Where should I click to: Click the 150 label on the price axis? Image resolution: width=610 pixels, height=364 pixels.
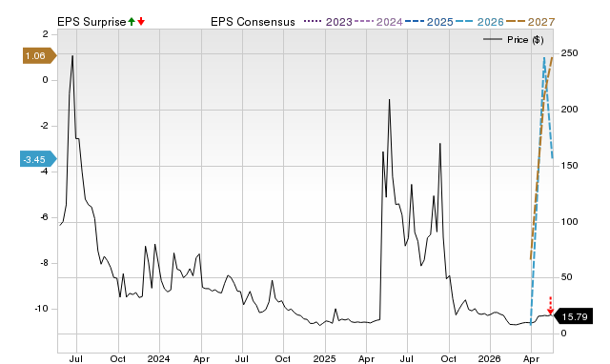[x=569, y=165]
